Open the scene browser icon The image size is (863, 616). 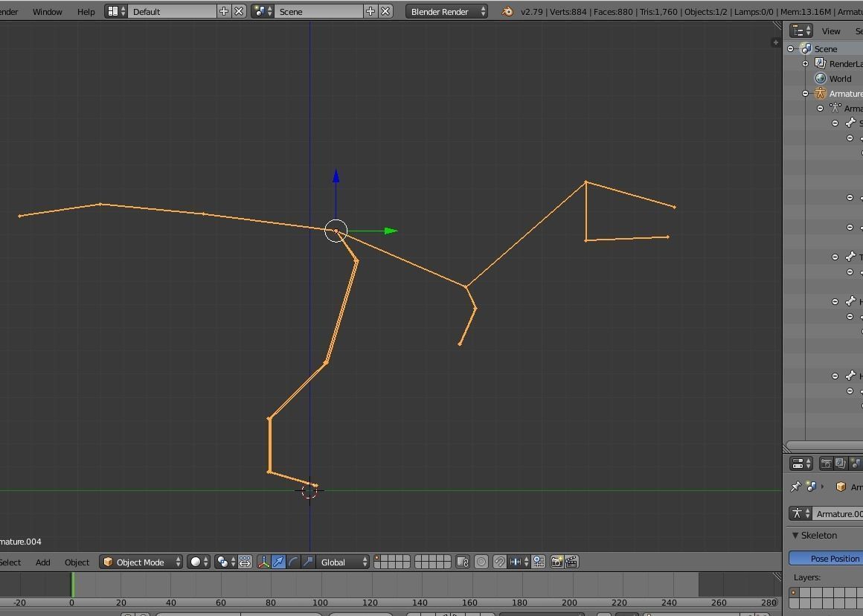point(263,12)
